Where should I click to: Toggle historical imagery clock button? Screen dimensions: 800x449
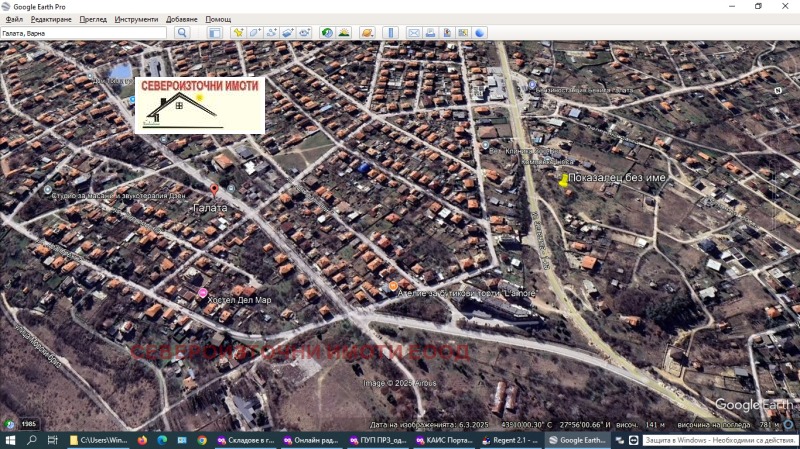tap(327, 33)
